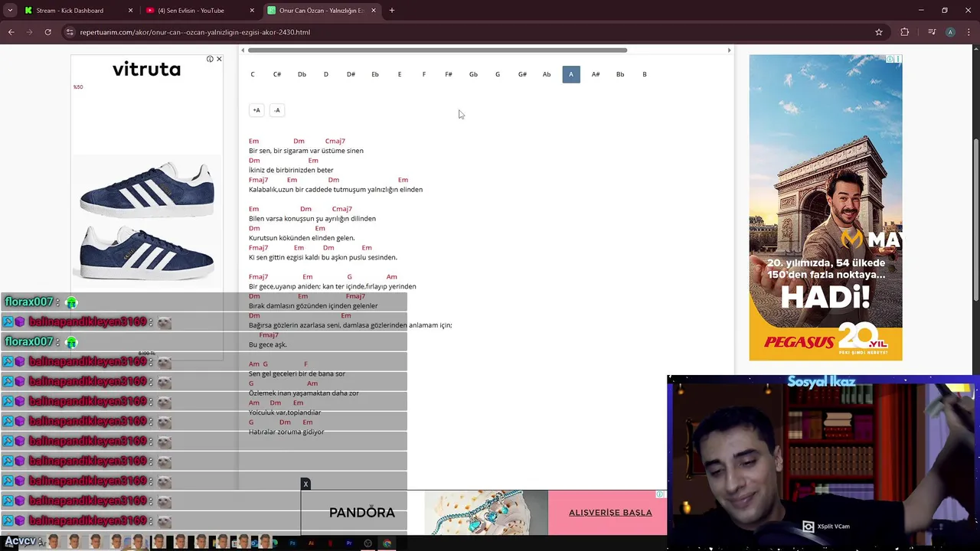Open Photoshop from the taskbar
This screenshot has width=980, height=551.
click(x=292, y=543)
